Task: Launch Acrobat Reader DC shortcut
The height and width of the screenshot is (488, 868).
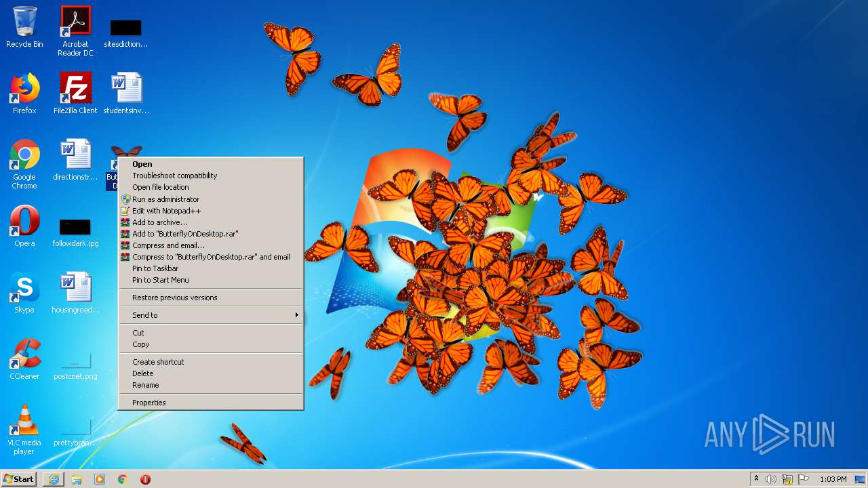Action: click(x=75, y=31)
